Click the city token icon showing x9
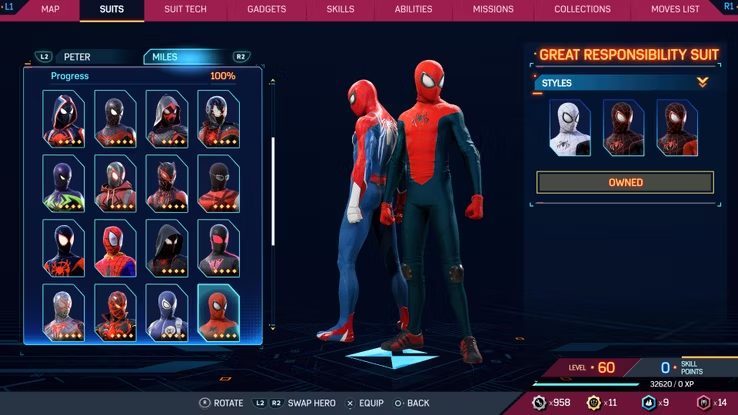 click(x=648, y=402)
